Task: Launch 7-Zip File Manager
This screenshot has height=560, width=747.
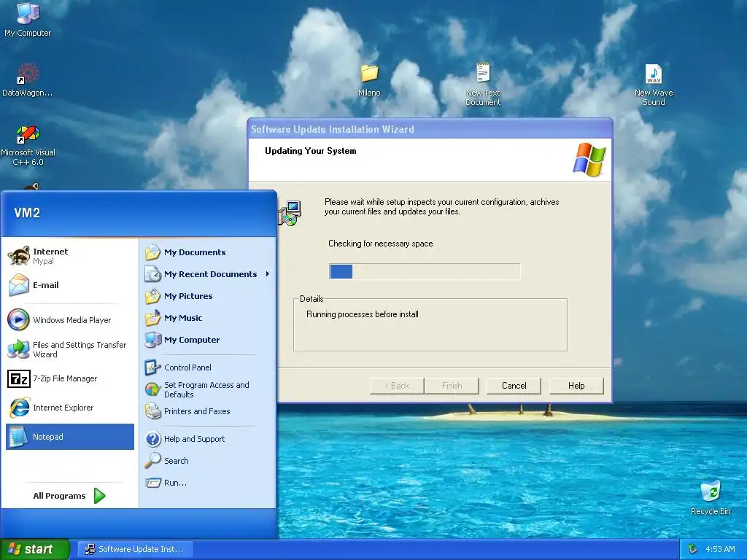Action: 70,378
